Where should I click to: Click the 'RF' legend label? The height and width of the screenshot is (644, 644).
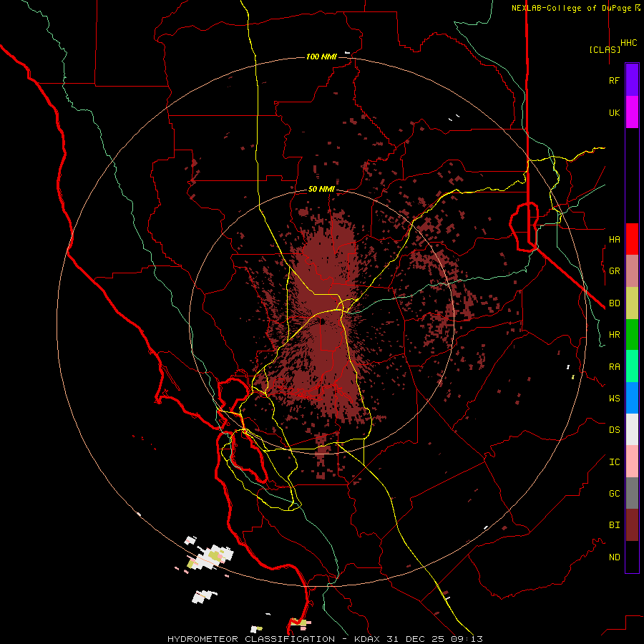coord(614,80)
